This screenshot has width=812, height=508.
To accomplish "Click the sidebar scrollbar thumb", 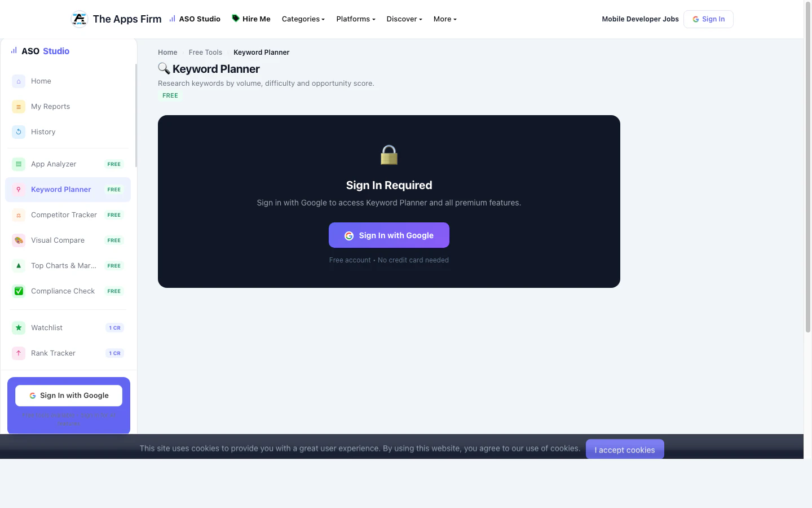I will tap(136, 116).
